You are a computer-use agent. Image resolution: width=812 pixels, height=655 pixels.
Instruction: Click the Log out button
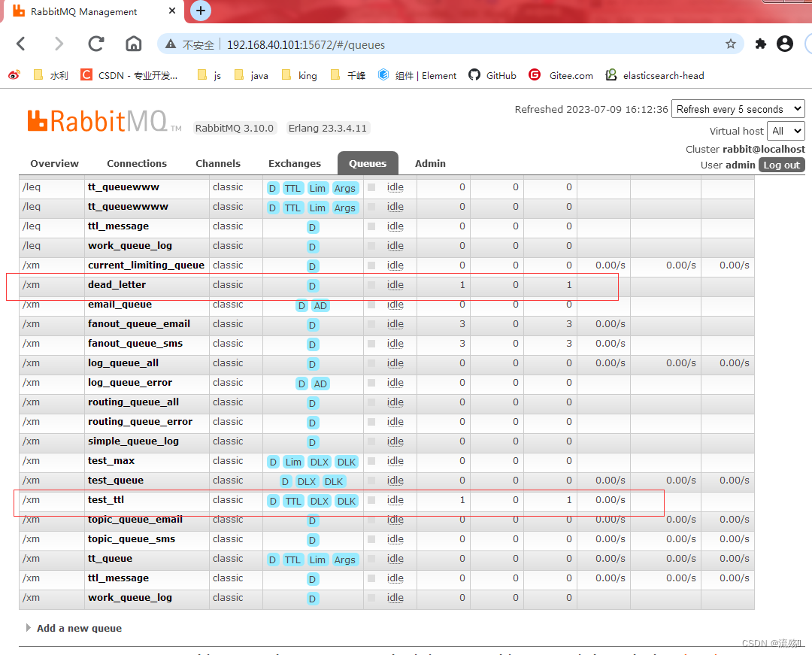pyautogui.click(x=781, y=165)
